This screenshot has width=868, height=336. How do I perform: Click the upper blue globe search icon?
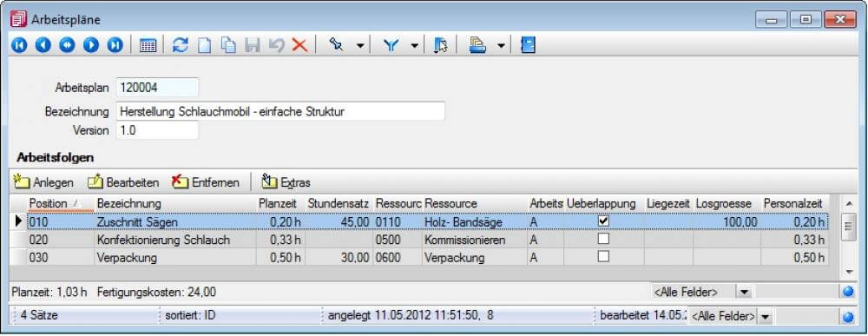click(x=848, y=292)
